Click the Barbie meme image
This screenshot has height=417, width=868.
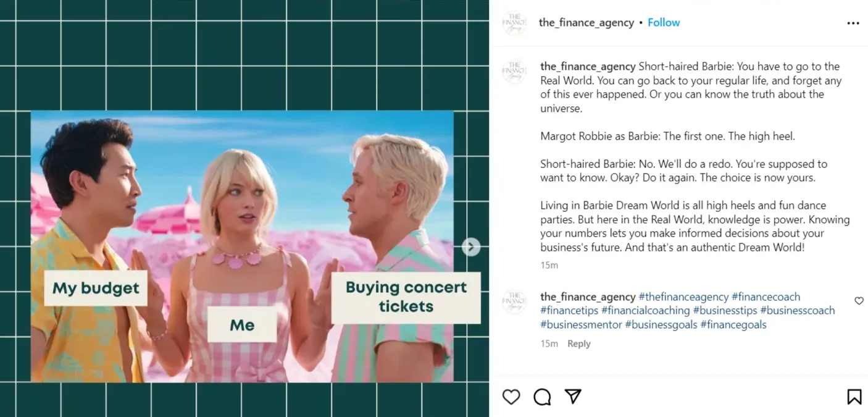tap(242, 246)
